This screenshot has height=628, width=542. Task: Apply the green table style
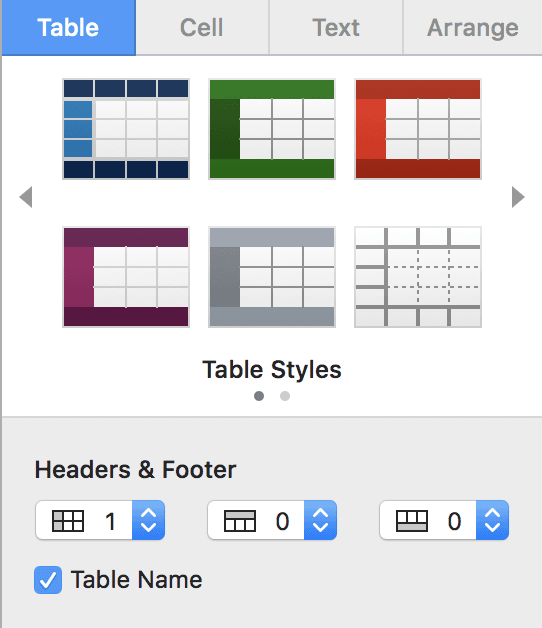coord(272,129)
